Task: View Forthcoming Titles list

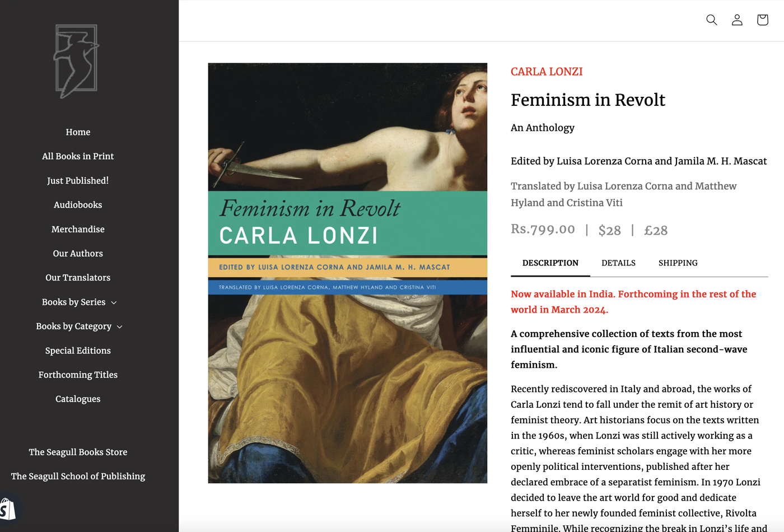Action: tap(78, 375)
